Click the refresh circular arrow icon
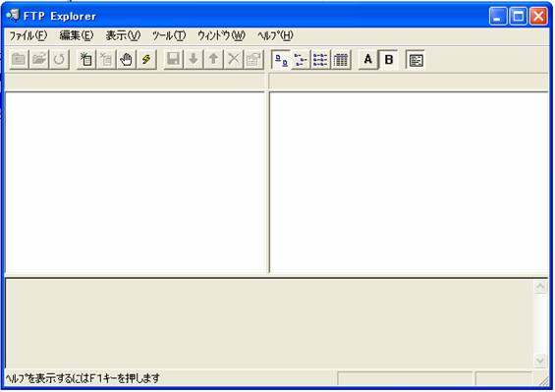The image size is (555, 392). pyautogui.click(x=59, y=60)
